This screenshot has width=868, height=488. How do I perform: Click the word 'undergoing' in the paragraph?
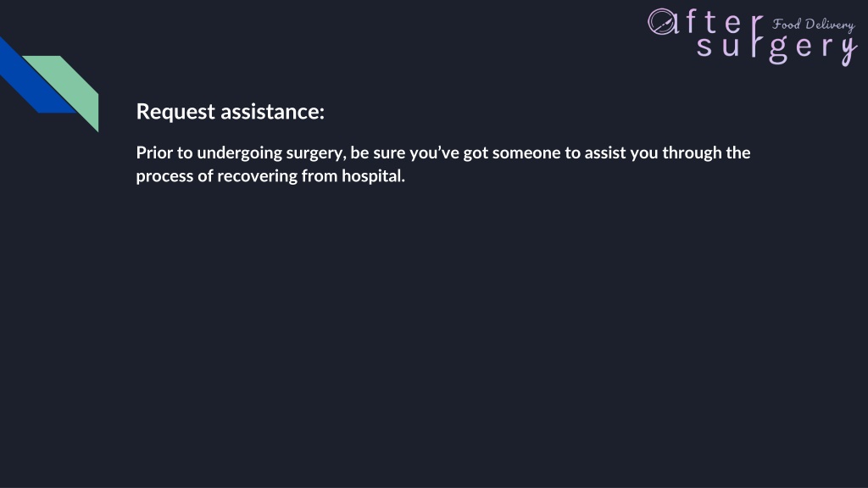[x=240, y=154]
